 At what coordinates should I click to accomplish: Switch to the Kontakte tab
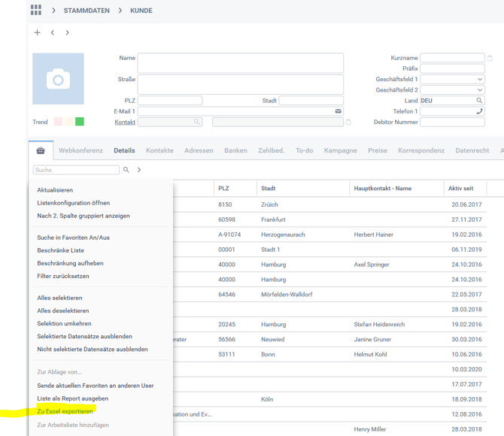(159, 150)
